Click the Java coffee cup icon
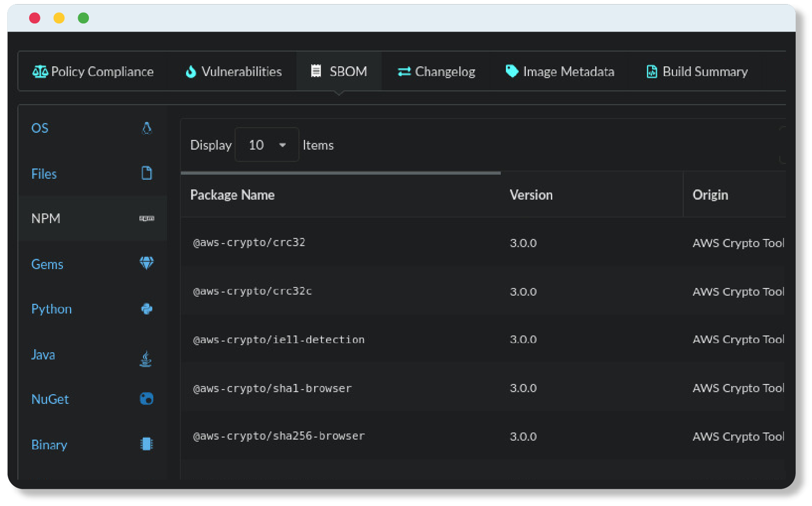Viewport: 812px width, 506px height. click(x=146, y=359)
